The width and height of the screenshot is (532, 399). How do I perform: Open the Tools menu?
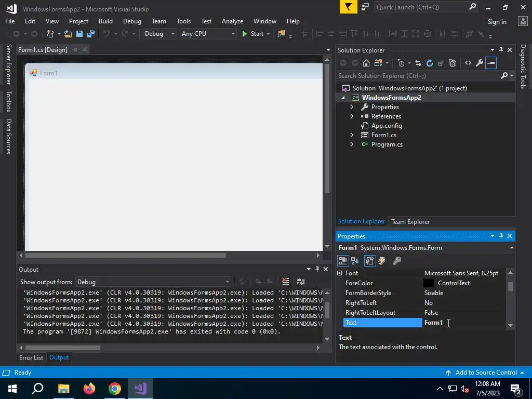click(x=183, y=21)
